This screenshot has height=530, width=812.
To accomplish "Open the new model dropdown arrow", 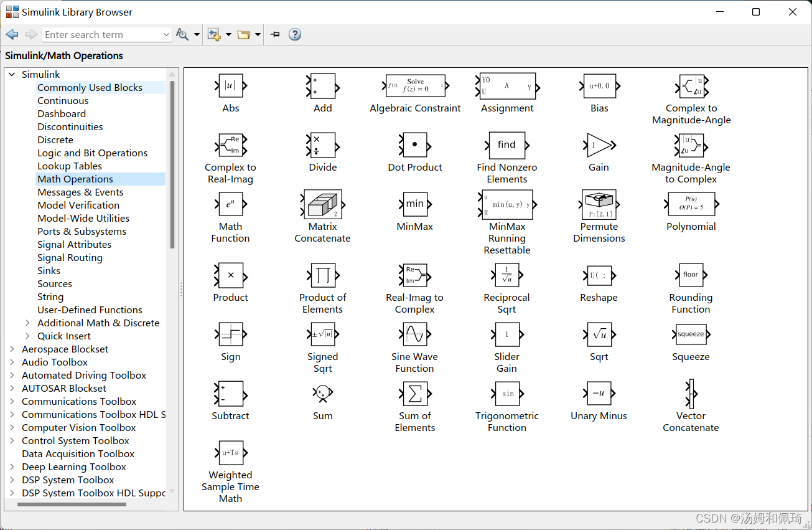I will coord(228,35).
